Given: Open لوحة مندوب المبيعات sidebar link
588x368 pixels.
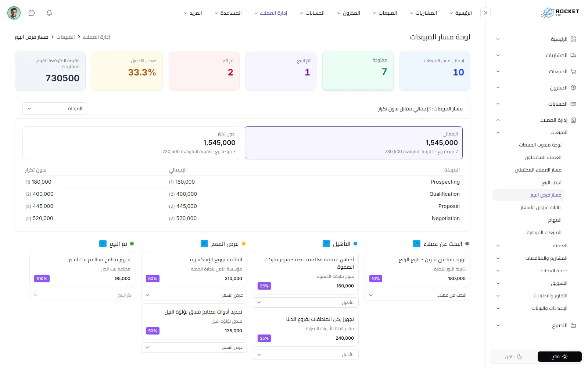Looking at the screenshot, I should click(540, 145).
